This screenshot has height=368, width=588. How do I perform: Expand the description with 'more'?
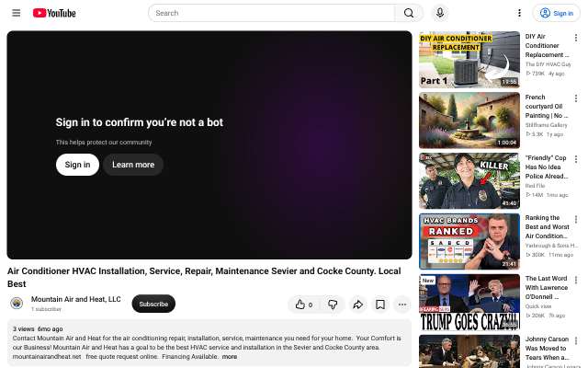click(229, 357)
